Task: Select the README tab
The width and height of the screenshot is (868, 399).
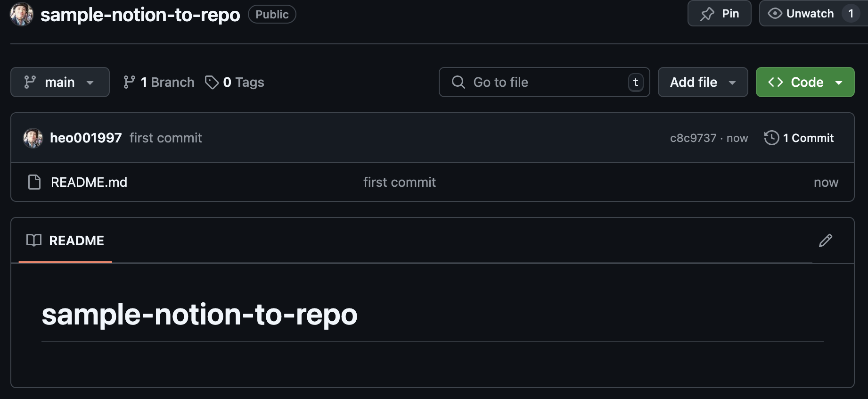Action: [x=66, y=241]
